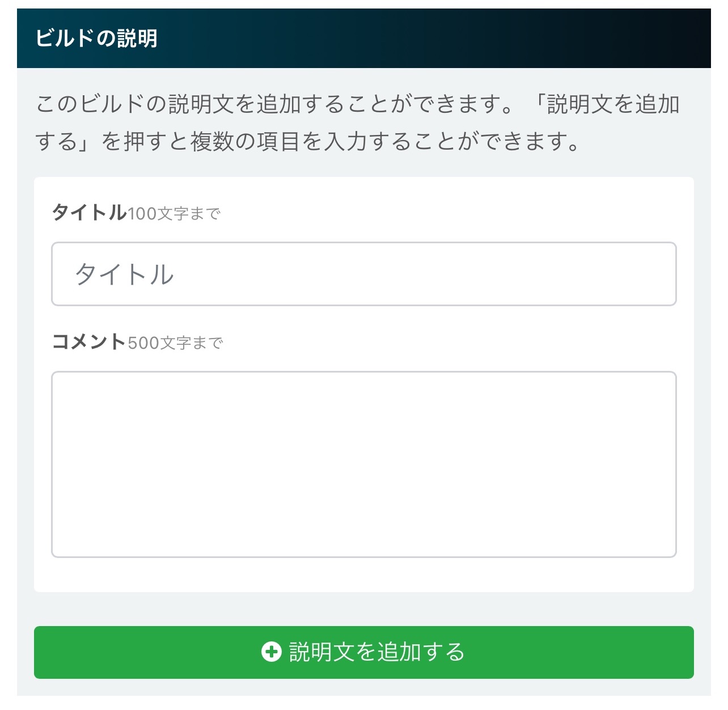Viewport: 728px width, 710px height.
Task: Select the ビルドの説明 header title
Action: [x=96, y=39]
